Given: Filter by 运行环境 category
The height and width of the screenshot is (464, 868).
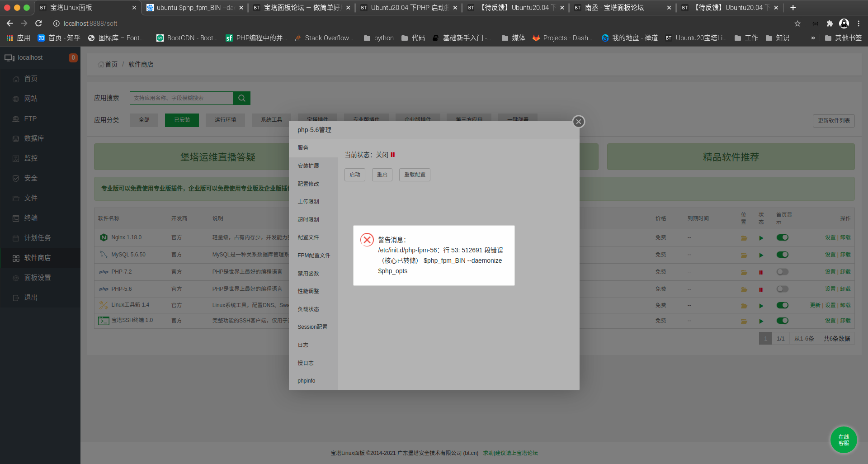Looking at the screenshot, I should pyautogui.click(x=225, y=120).
